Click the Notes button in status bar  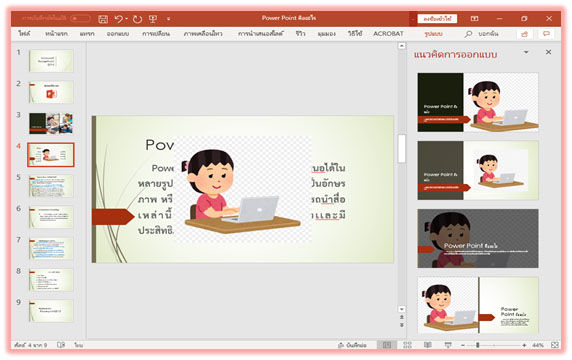[352, 345]
